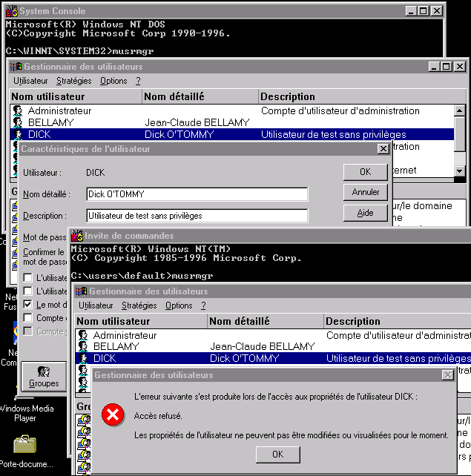This screenshot has height=476, width=471.
Task: Open Utilisateur menu in upper Gestionnaire window
Action: [x=30, y=81]
